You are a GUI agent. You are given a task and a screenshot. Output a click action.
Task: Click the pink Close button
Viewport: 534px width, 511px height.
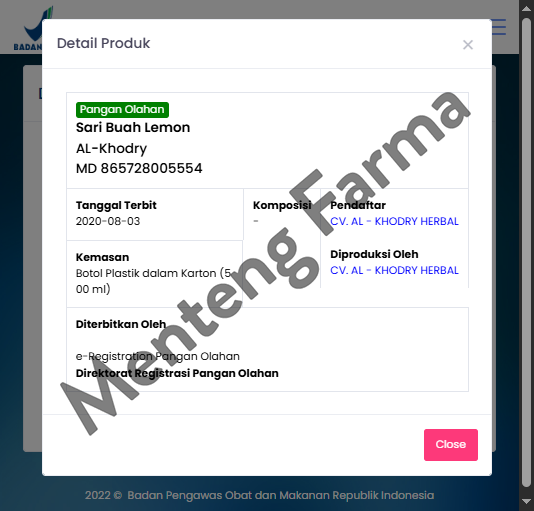coord(451,445)
